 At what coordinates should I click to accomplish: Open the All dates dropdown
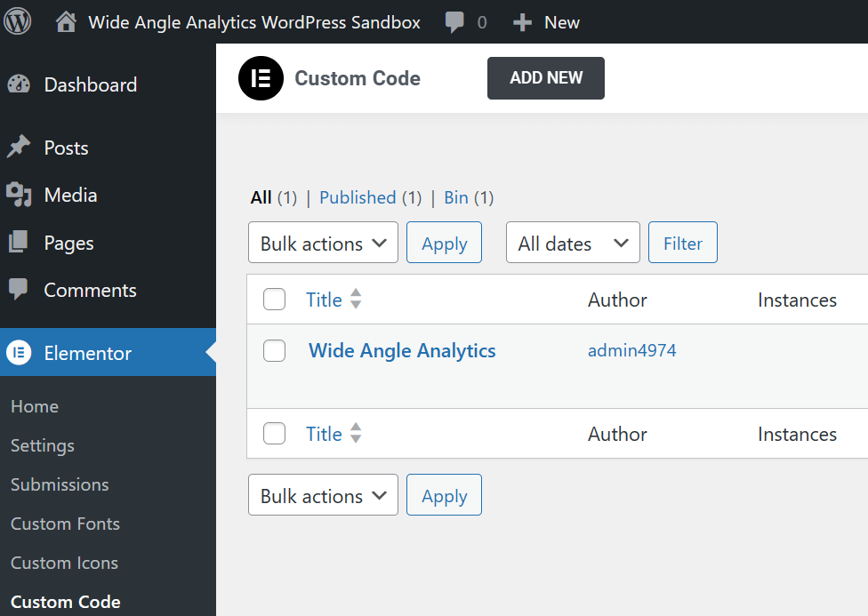573,243
